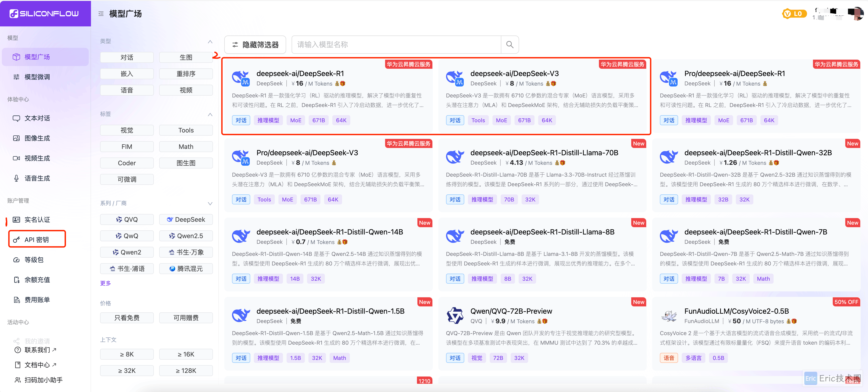Toggle the 生图 type filter
868x392 pixels.
tap(186, 57)
